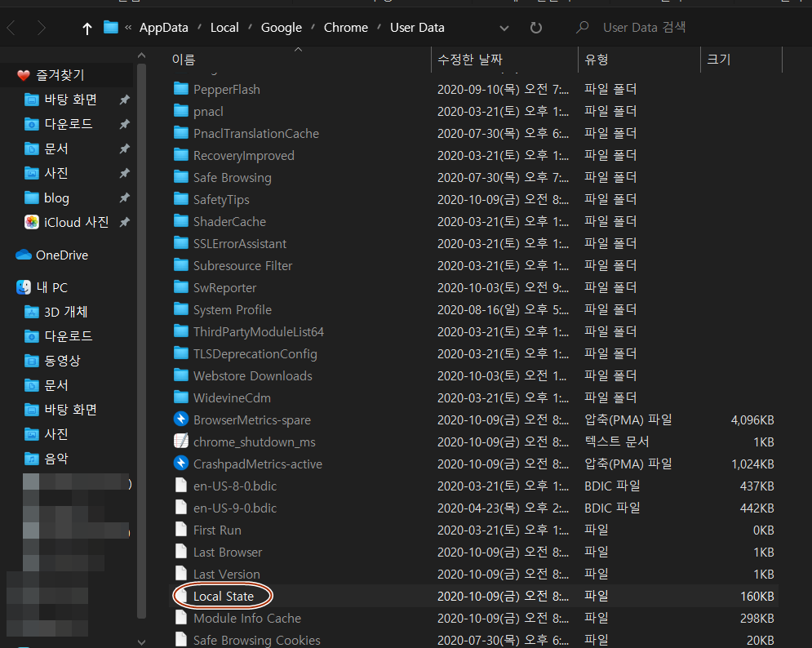Open pinned 사진 under 즐겨찾기
This screenshot has height=648, width=812.
point(56,173)
